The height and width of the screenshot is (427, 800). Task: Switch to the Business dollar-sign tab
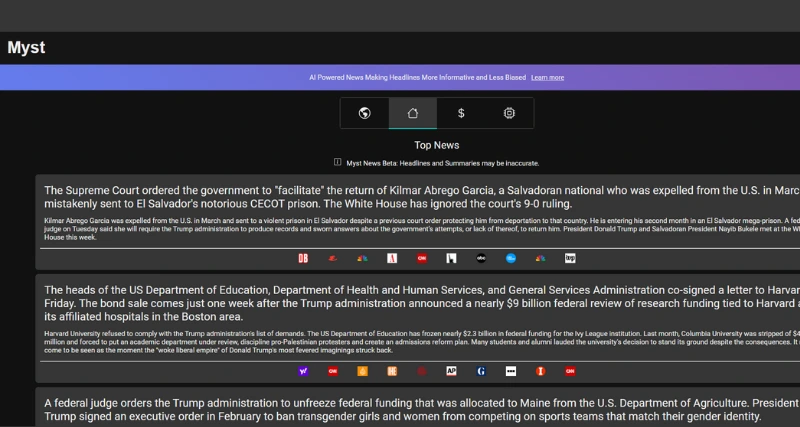(461, 113)
